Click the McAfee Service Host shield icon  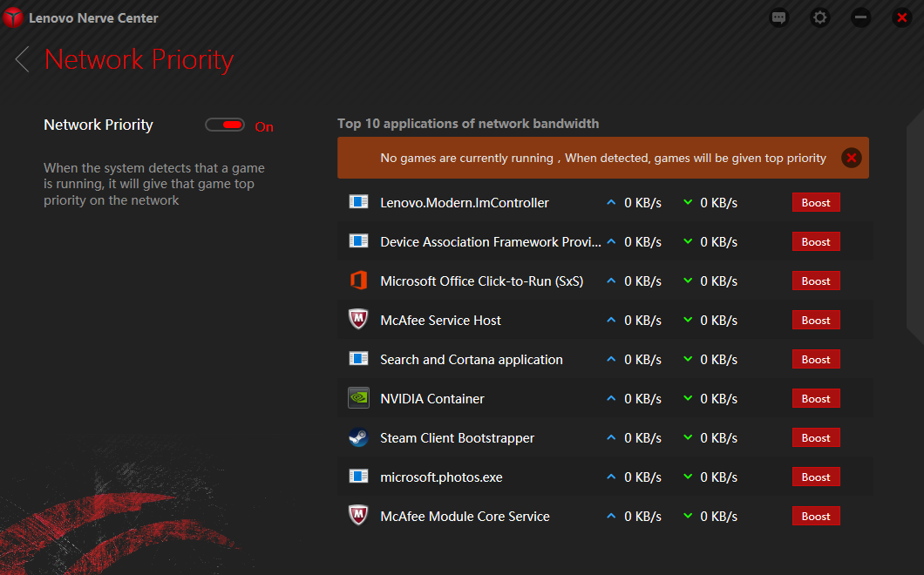coord(358,320)
